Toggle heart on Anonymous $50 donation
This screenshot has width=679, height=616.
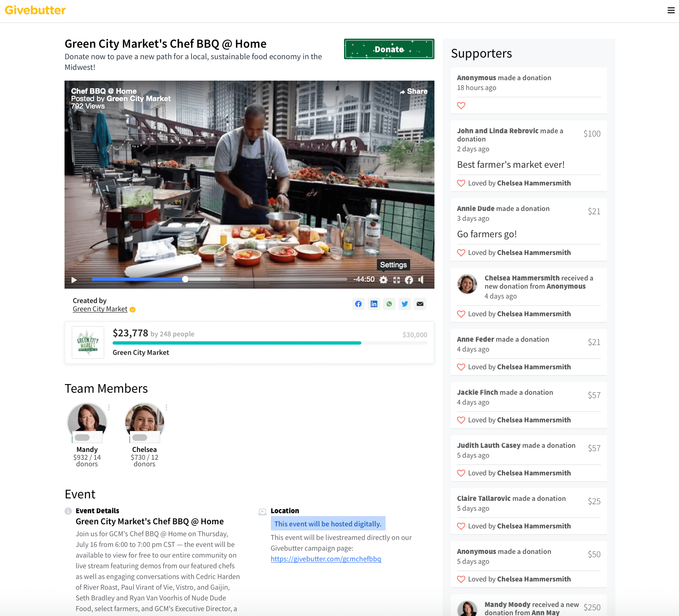[x=461, y=579]
